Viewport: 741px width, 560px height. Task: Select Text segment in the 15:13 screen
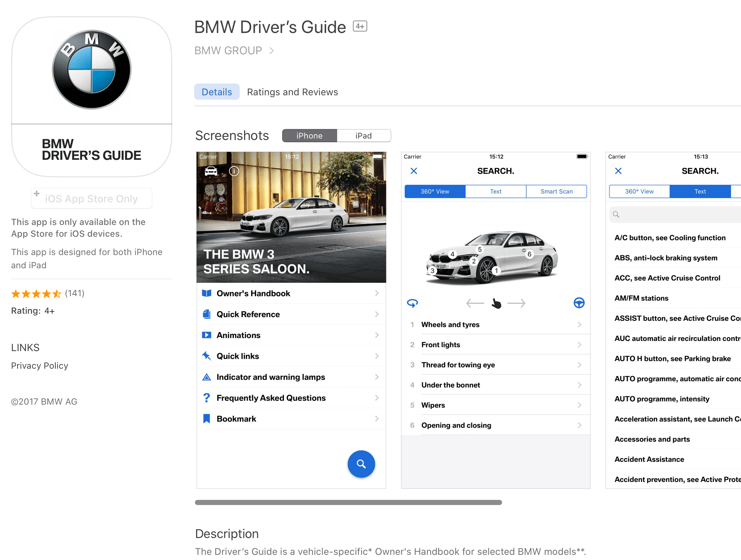coord(700,191)
